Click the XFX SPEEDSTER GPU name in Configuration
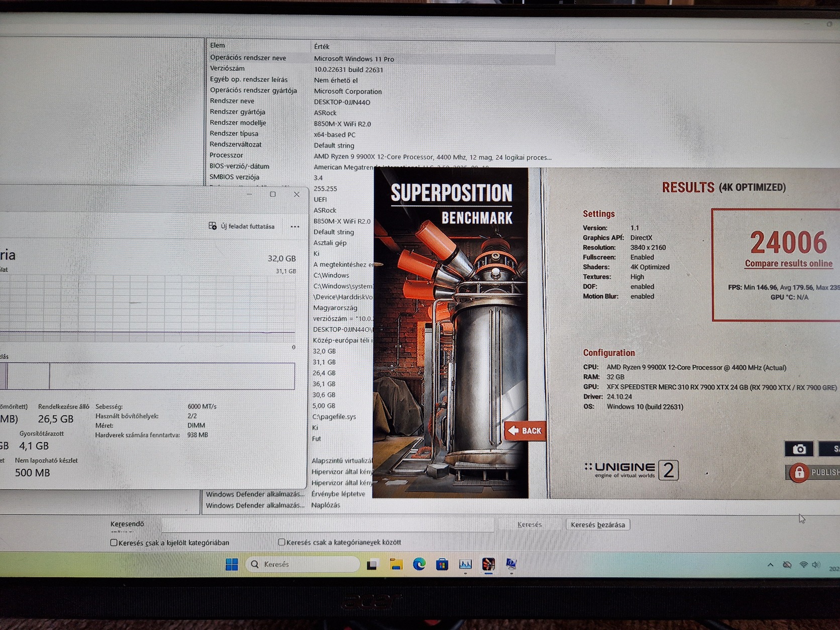The height and width of the screenshot is (630, 840). pyautogui.click(x=721, y=387)
